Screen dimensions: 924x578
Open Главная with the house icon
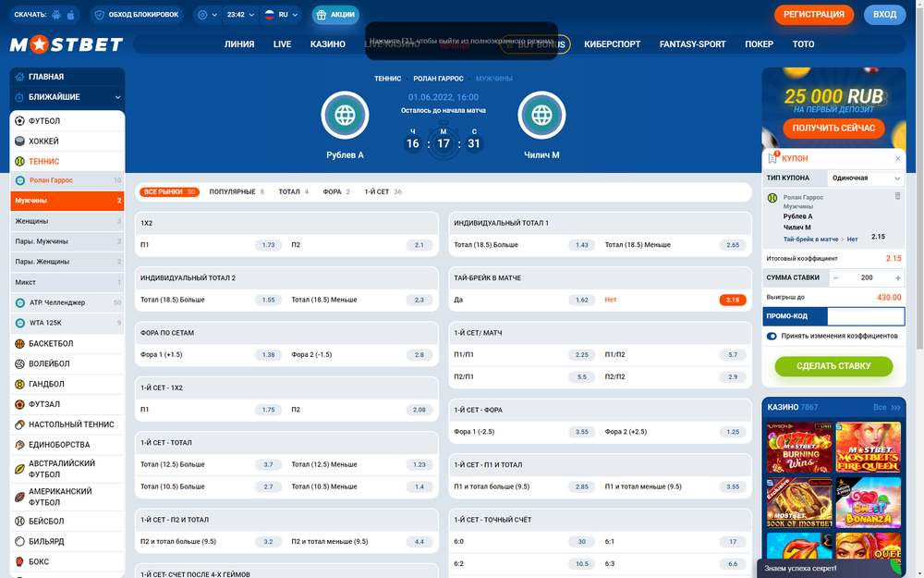point(19,77)
